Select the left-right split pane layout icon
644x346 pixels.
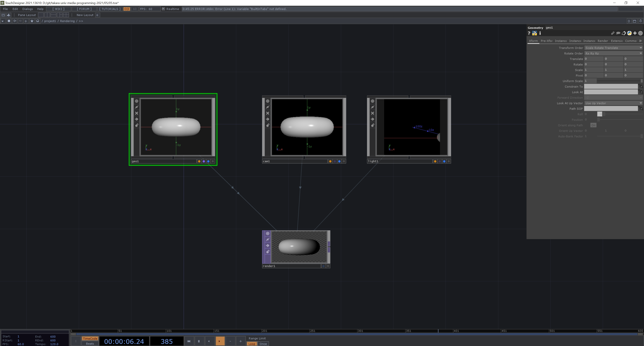pos(47,15)
